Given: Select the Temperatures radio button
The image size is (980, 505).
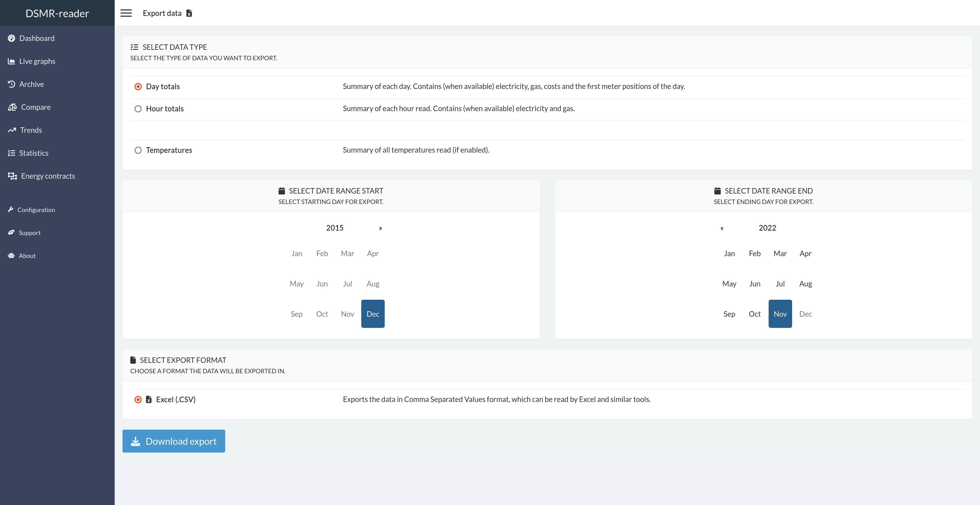Looking at the screenshot, I should [138, 151].
